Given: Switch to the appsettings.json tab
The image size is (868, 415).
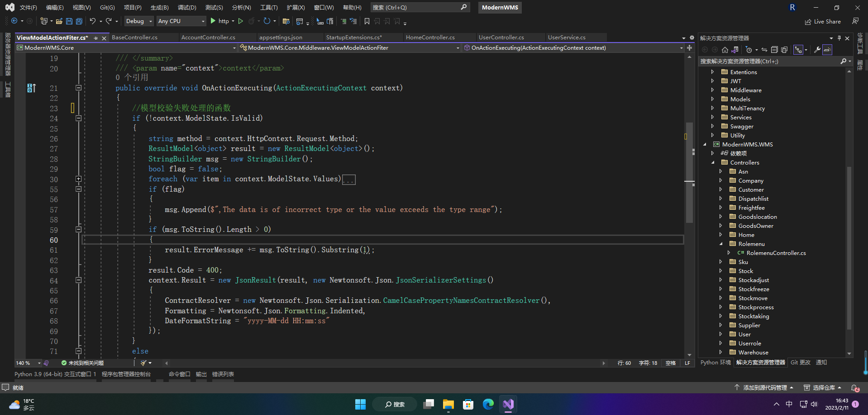Looking at the screenshot, I should [x=281, y=38].
